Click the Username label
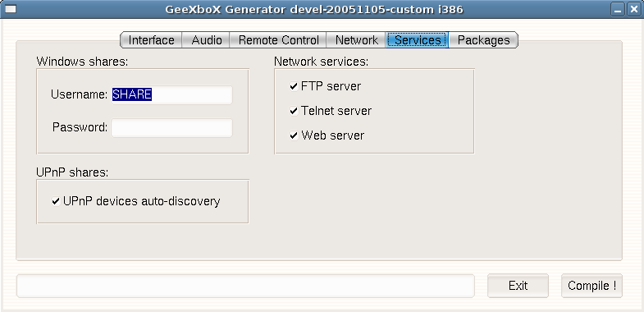 coord(80,94)
